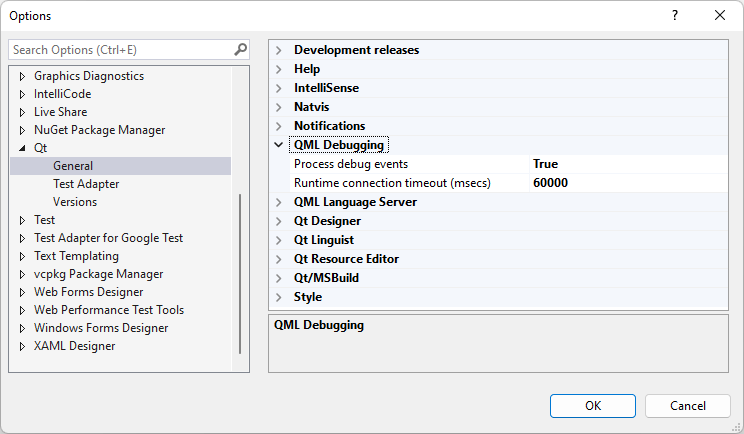Expand the Live Share tree node
Image resolution: width=744 pixels, height=434 pixels.
22,112
